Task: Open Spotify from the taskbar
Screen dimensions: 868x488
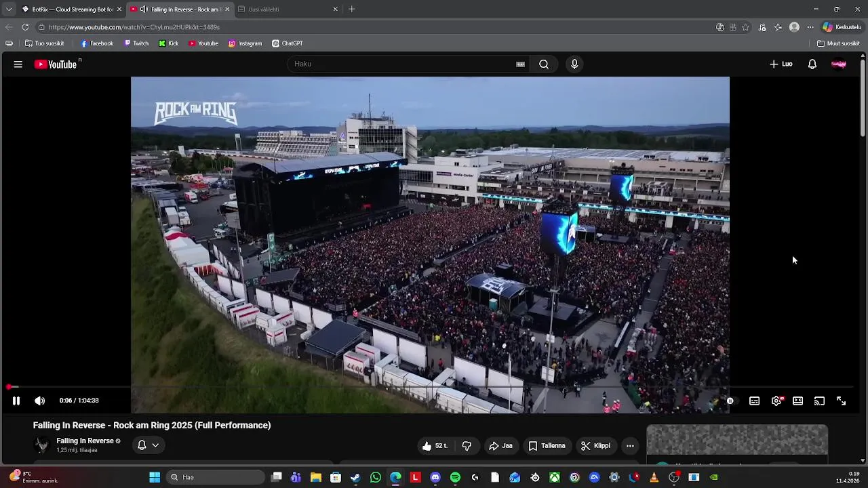Action: [x=455, y=477]
